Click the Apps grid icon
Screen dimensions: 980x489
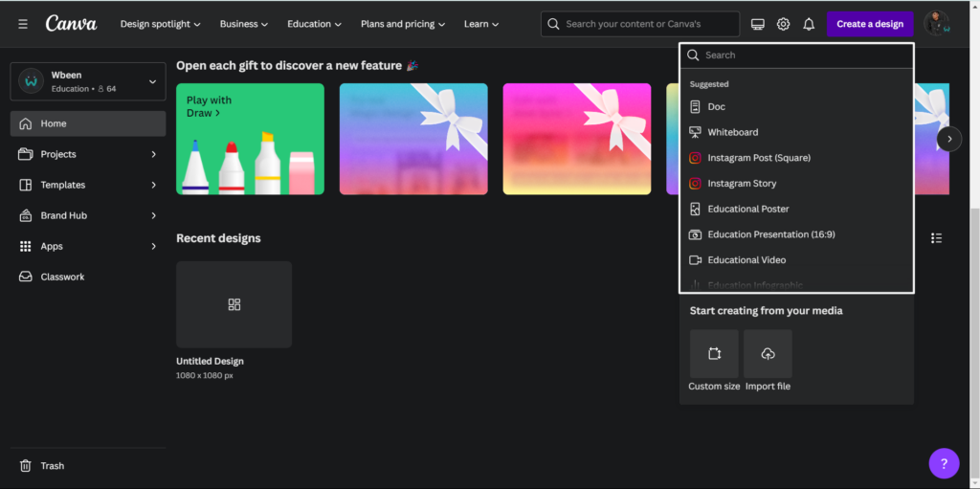(26, 246)
